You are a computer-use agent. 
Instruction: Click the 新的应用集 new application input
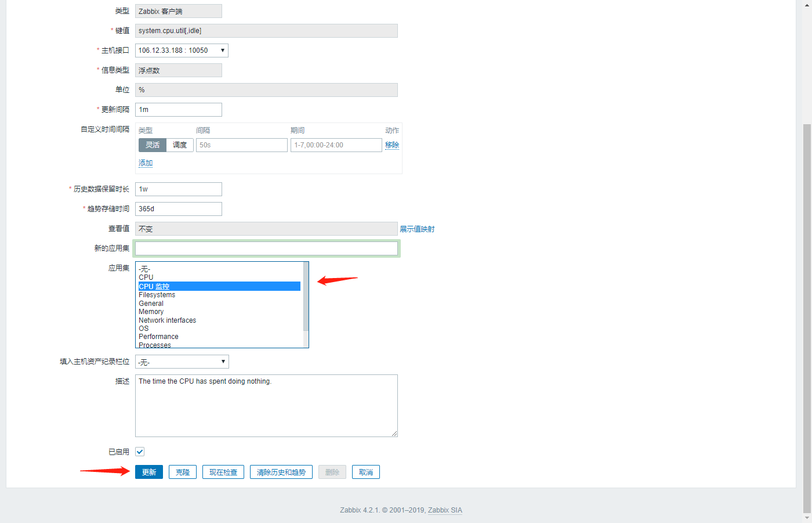(266, 248)
